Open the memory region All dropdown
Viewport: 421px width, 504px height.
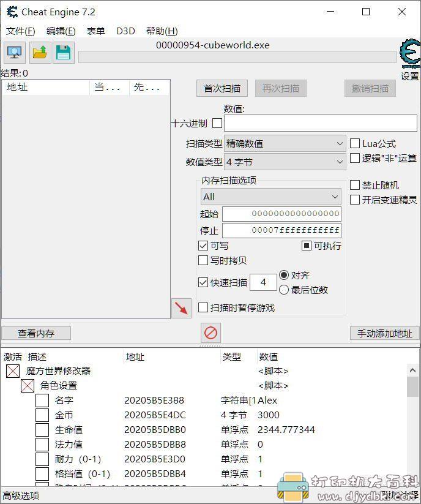point(270,197)
